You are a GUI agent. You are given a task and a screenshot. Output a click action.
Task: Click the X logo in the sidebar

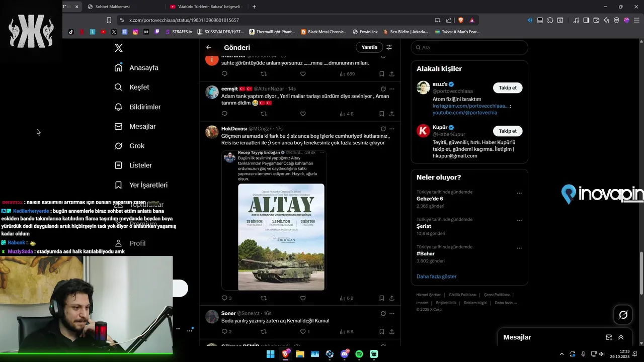point(118,48)
